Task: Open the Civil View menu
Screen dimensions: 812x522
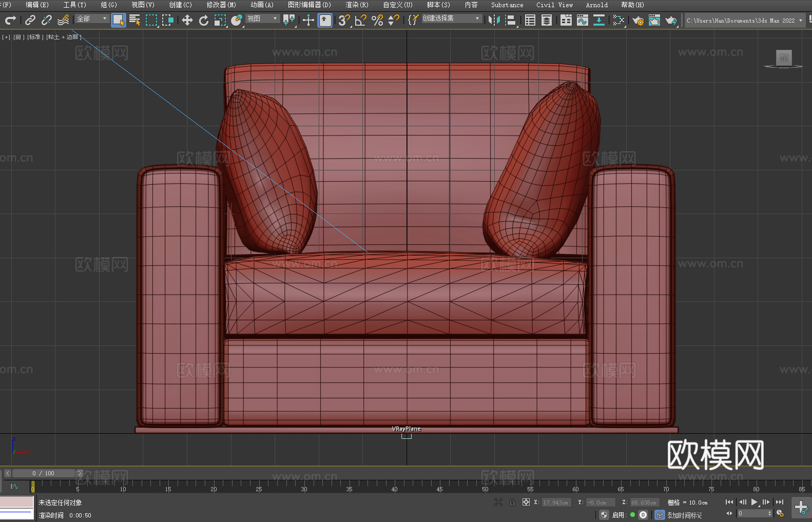Action: pos(554,5)
